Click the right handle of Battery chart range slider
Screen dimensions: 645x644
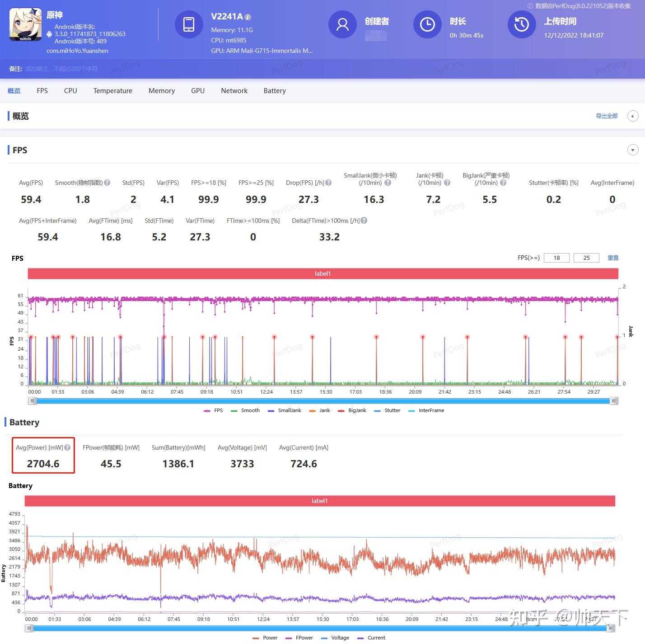[x=611, y=628]
